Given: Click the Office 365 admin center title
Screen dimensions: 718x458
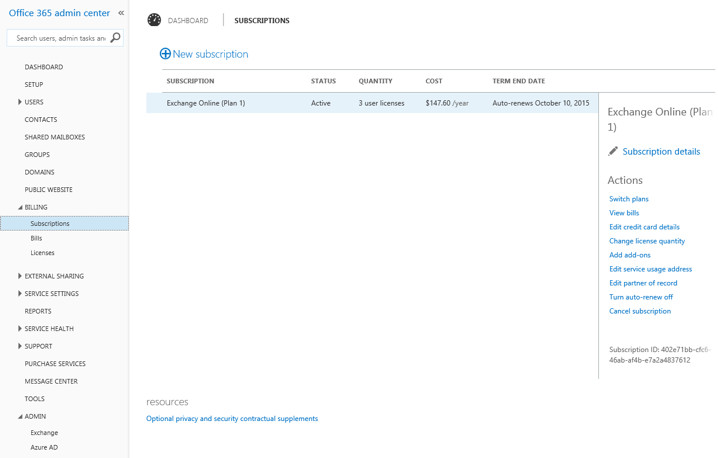Looking at the screenshot, I should click(59, 13).
